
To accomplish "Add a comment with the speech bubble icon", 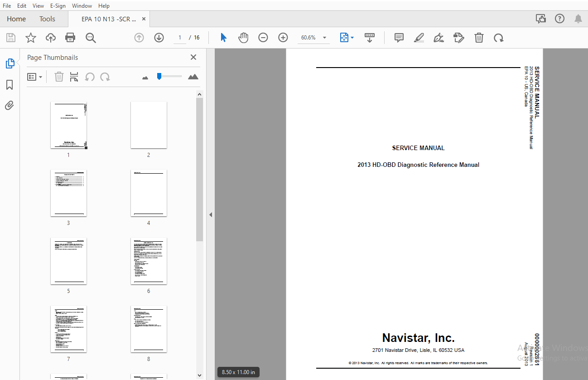I will coord(399,38).
